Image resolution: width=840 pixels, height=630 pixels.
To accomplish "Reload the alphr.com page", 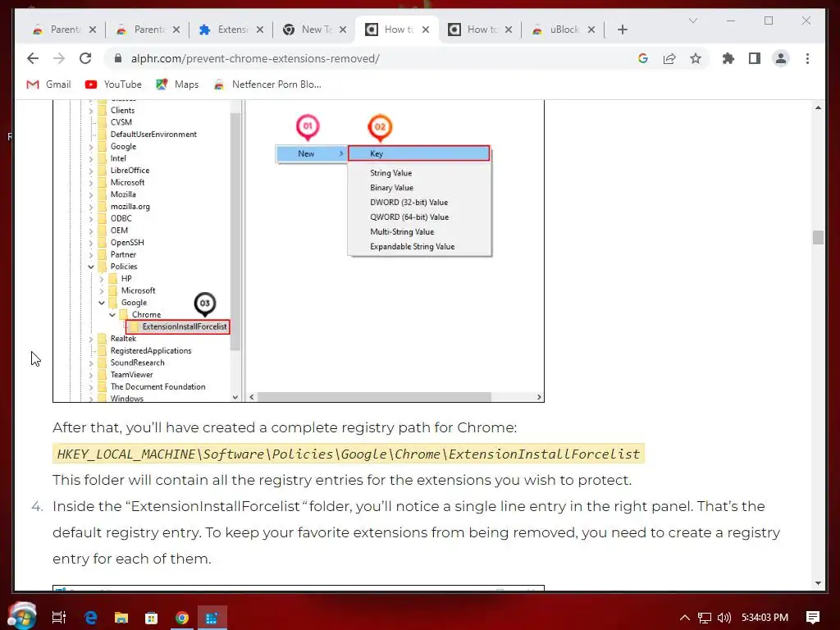I will pyautogui.click(x=85, y=58).
